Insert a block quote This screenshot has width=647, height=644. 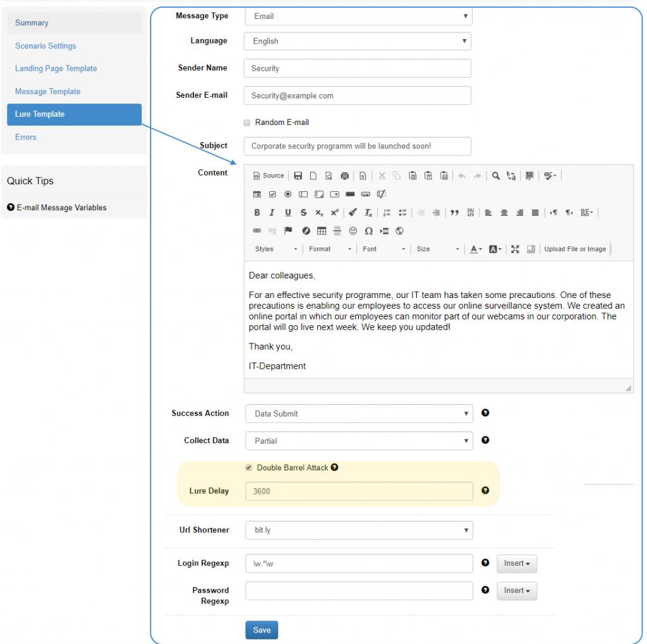[454, 213]
